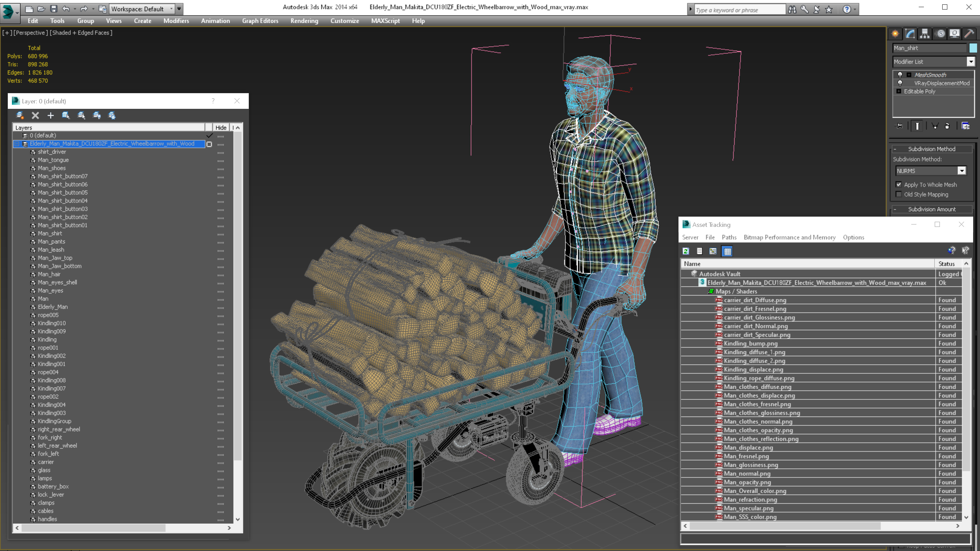This screenshot has height=551, width=980.
Task: Click the [Shaded + Edged Faces] viewport label
Action: click(x=81, y=33)
